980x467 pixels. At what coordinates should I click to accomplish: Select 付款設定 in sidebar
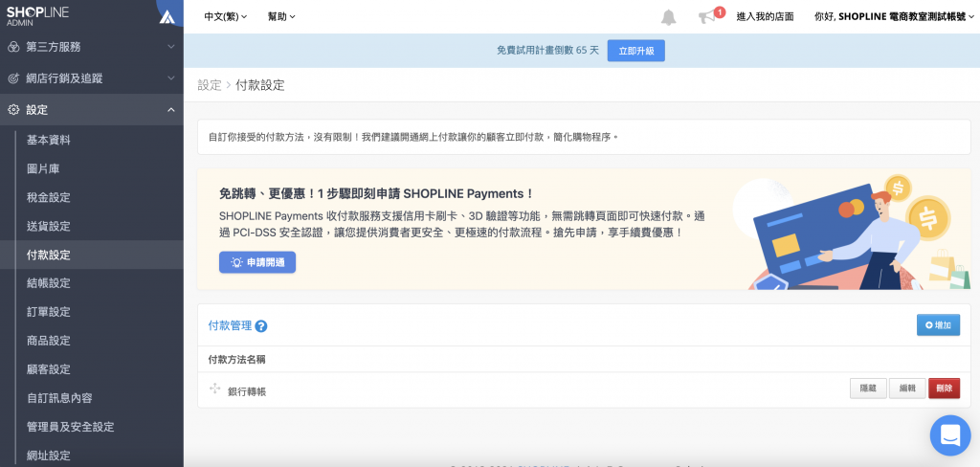[x=92, y=256]
